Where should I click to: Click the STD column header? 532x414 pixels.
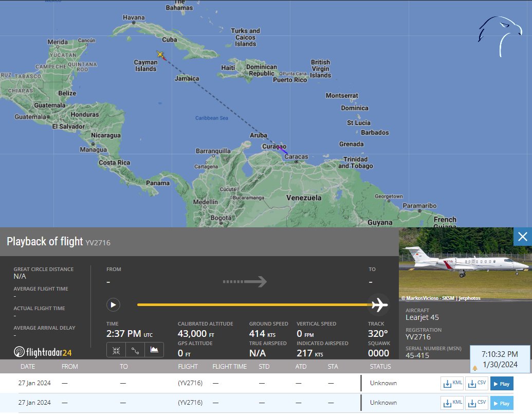coord(264,367)
